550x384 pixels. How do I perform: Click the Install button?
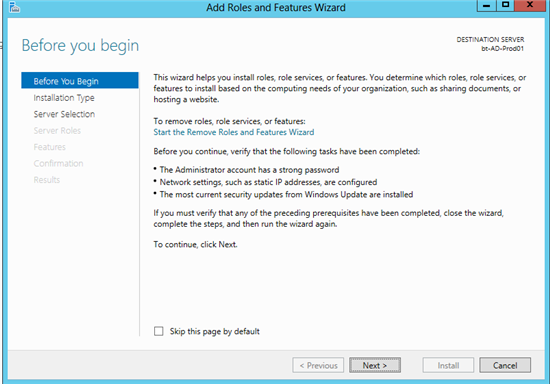(x=448, y=365)
